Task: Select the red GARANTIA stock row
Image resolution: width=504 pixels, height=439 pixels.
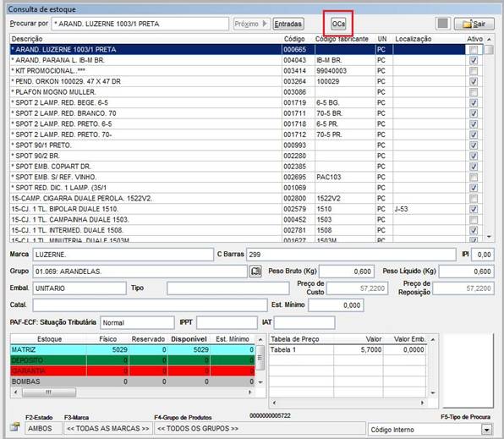Action: click(x=133, y=370)
